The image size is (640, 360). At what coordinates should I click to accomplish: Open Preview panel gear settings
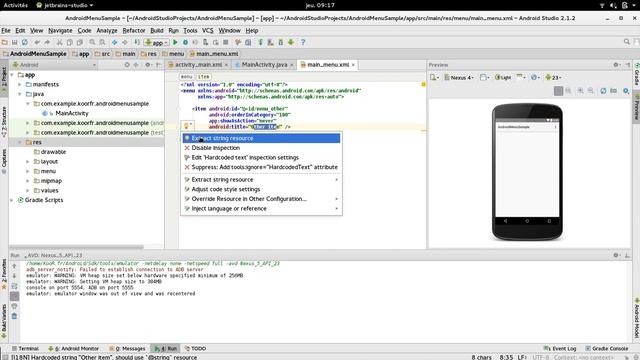pos(616,64)
